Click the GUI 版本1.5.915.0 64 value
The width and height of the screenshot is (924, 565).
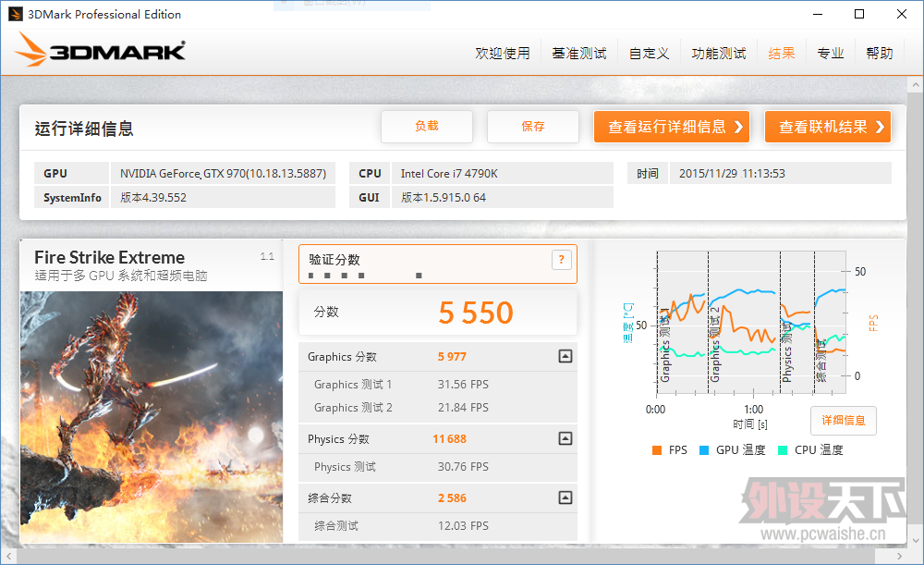502,198
